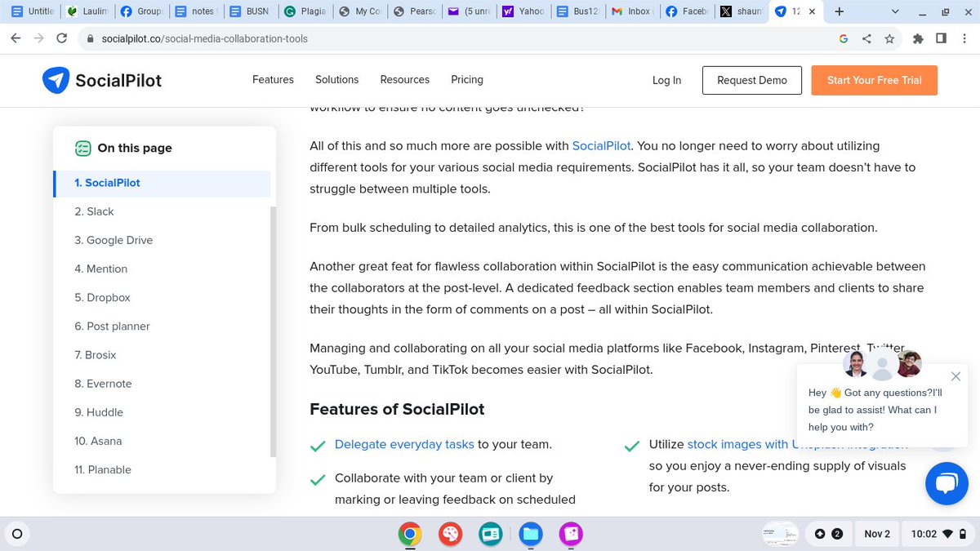
Task: Click the Request Demo button
Action: point(752,80)
